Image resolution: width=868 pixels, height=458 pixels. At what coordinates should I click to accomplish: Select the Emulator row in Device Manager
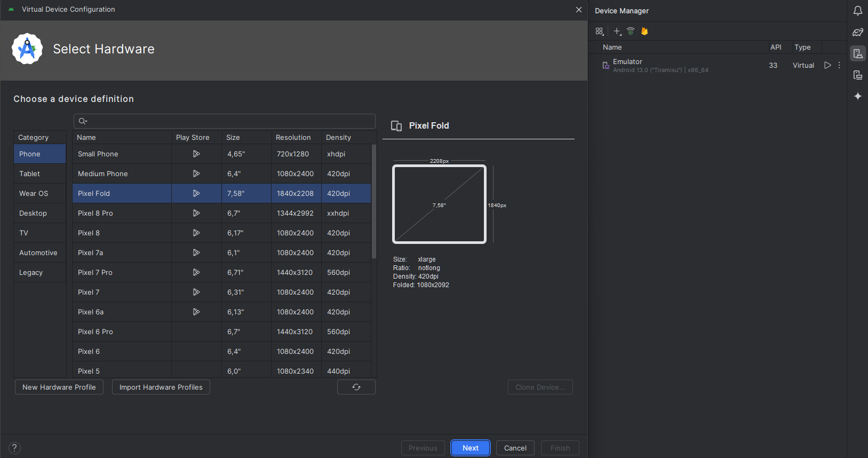(718, 66)
